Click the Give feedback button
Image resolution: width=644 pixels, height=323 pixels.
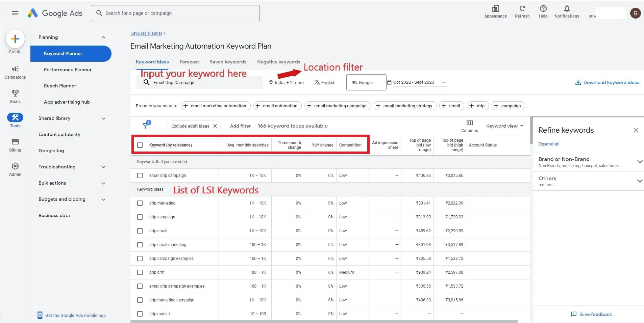click(592, 314)
